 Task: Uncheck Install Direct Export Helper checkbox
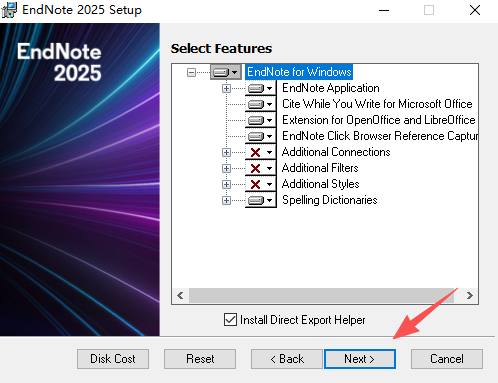230,319
